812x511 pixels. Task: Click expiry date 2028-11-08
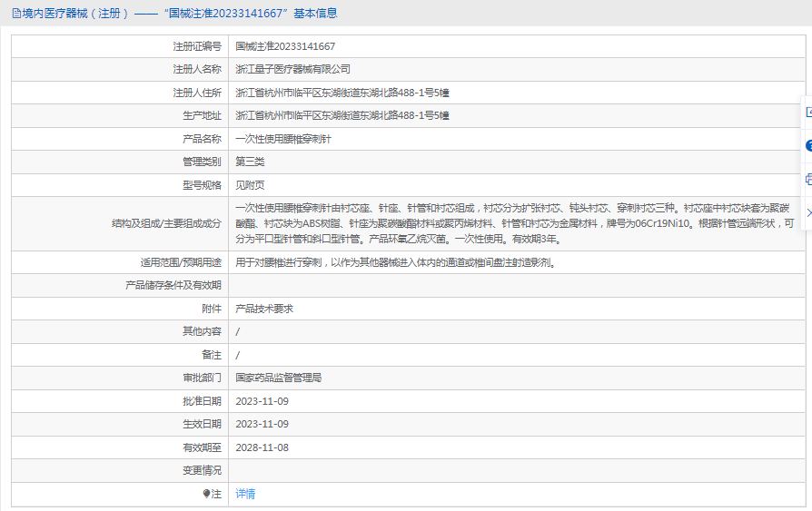pyautogui.click(x=262, y=447)
